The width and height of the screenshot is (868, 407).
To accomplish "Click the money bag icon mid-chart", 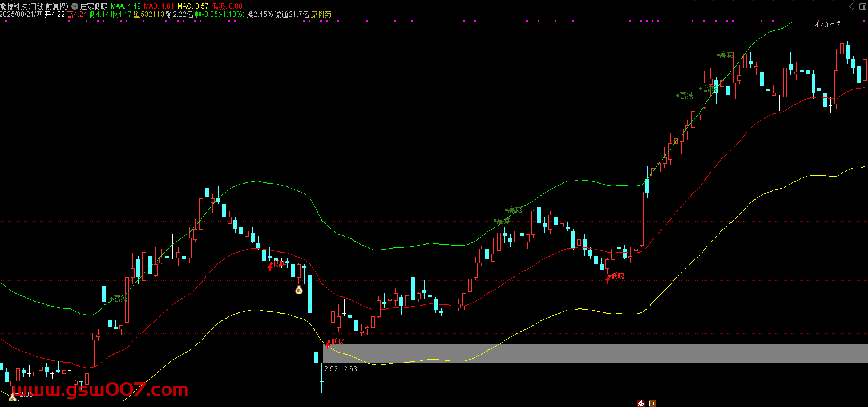I will click(x=298, y=290).
